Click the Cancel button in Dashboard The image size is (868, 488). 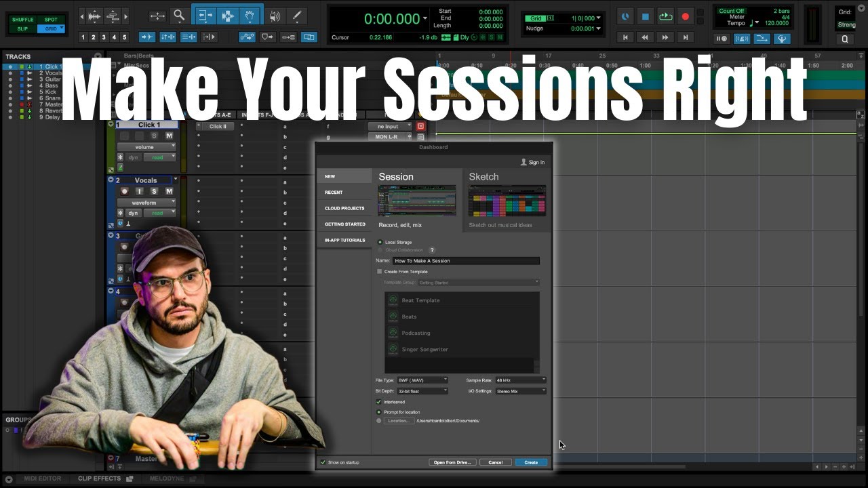(496, 462)
